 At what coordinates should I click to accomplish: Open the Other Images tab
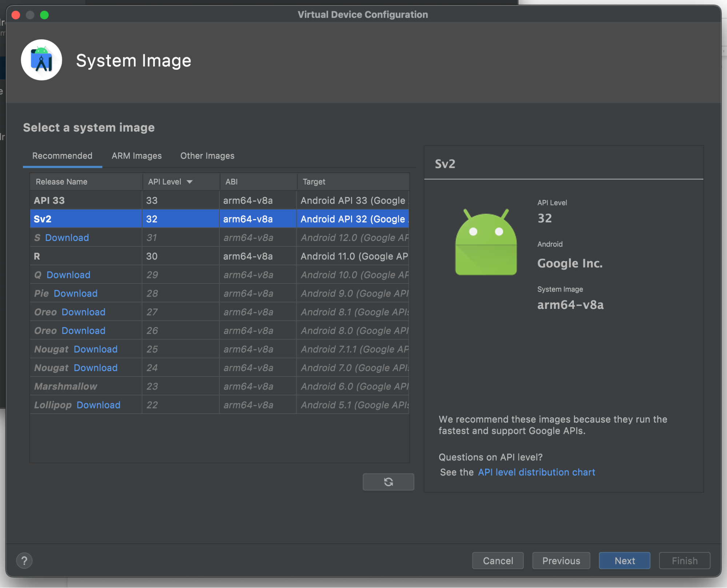tap(207, 156)
